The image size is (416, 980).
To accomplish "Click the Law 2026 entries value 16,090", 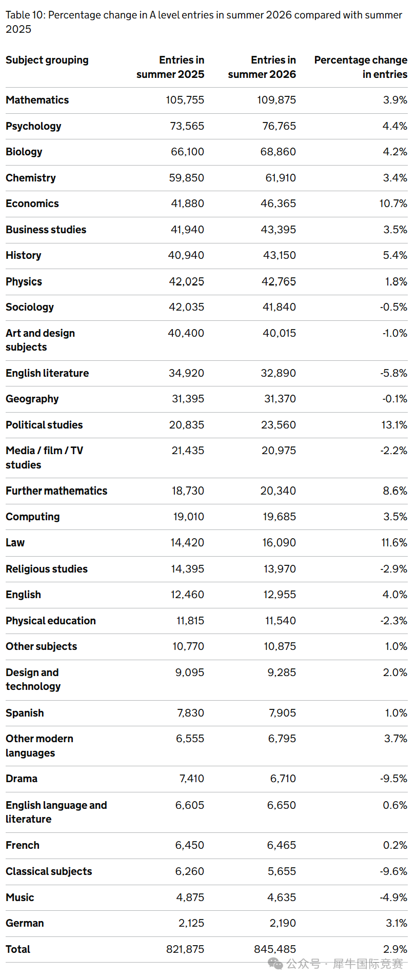I will [279, 542].
